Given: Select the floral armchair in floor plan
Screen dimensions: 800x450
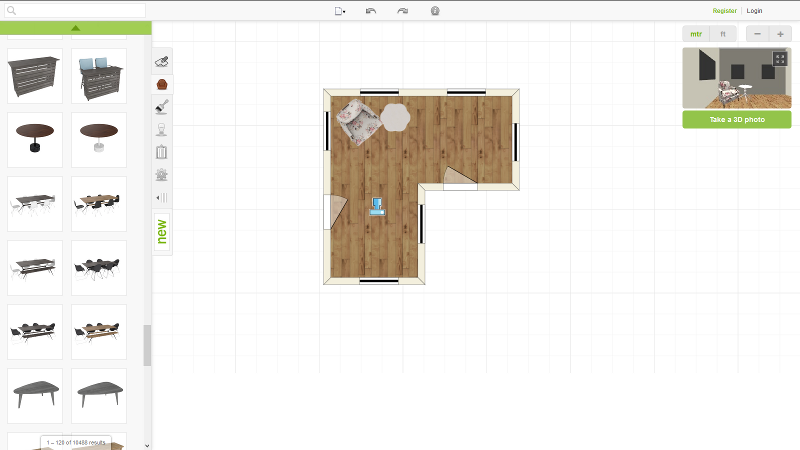Looking at the screenshot, I should click(x=358, y=121).
